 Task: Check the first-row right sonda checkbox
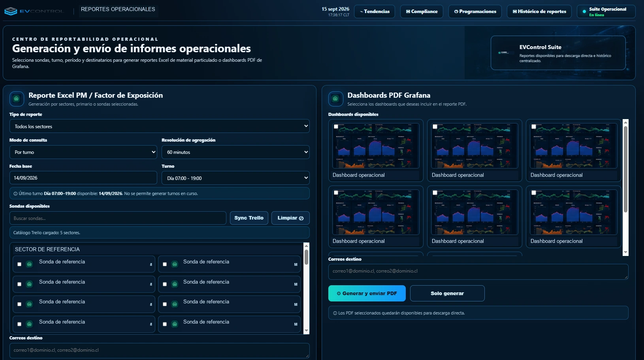click(x=165, y=264)
